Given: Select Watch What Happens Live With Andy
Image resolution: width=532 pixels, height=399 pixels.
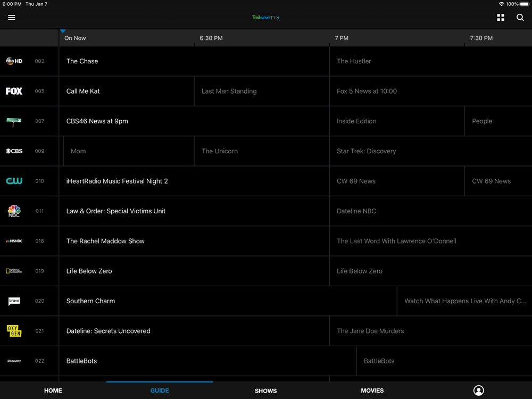Looking at the screenshot, I should click(465, 301).
